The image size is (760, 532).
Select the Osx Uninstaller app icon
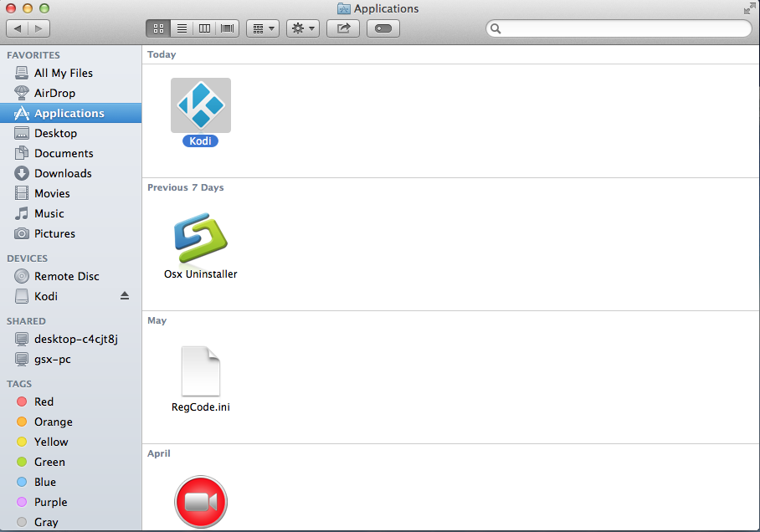201,238
